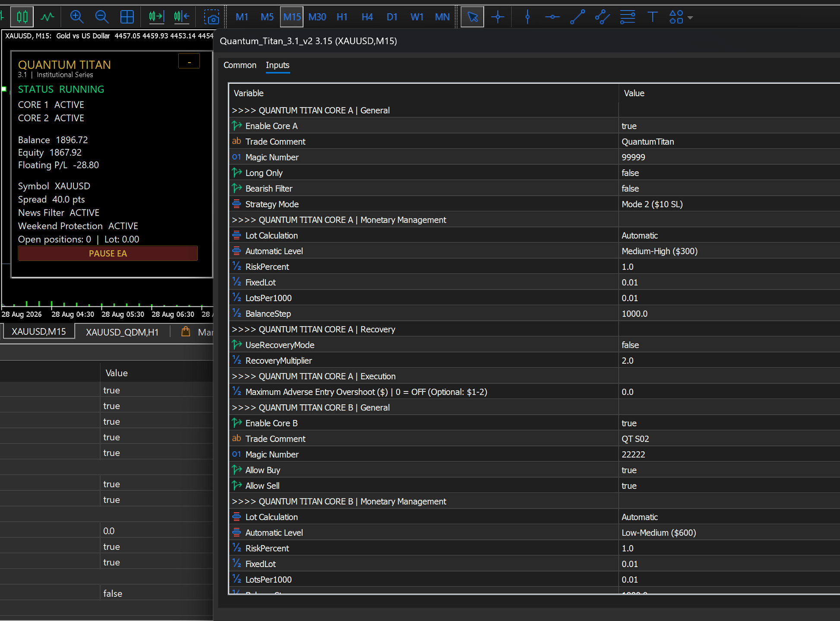Viewport: 840px width, 621px height.
Task: Switch chart to W1 timeframe
Action: [417, 17]
